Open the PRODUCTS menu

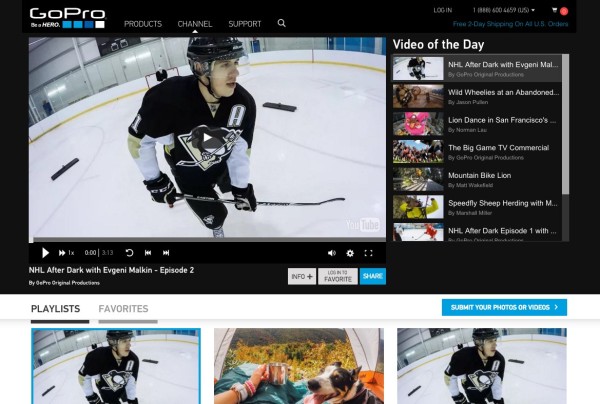tap(143, 24)
